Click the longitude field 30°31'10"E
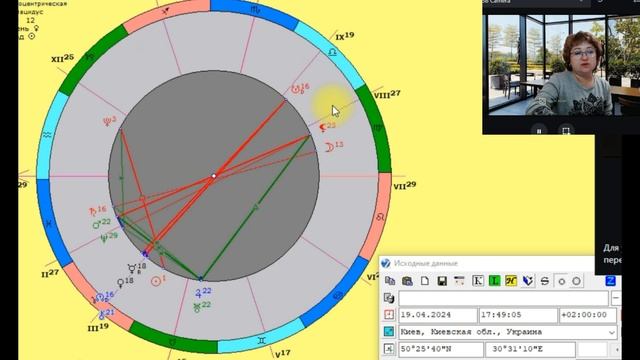640x360 pixels. (x=530, y=349)
